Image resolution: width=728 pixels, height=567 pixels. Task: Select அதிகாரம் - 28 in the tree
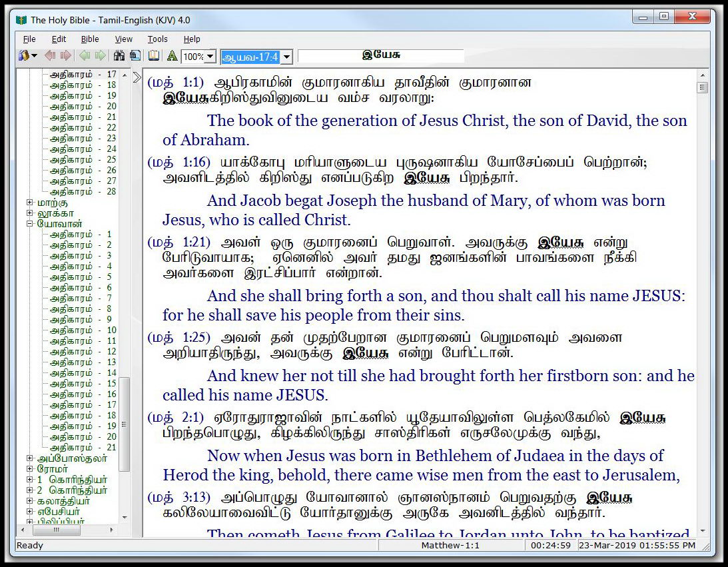click(83, 192)
